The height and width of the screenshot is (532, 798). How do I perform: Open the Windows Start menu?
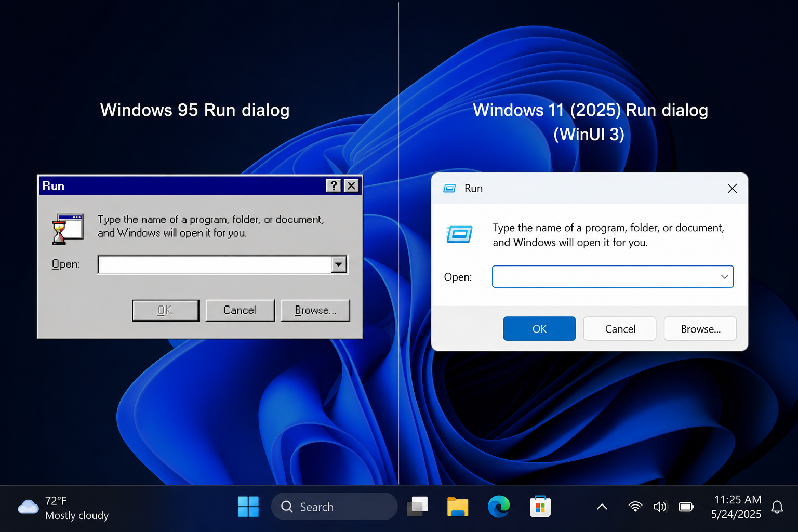click(x=248, y=507)
